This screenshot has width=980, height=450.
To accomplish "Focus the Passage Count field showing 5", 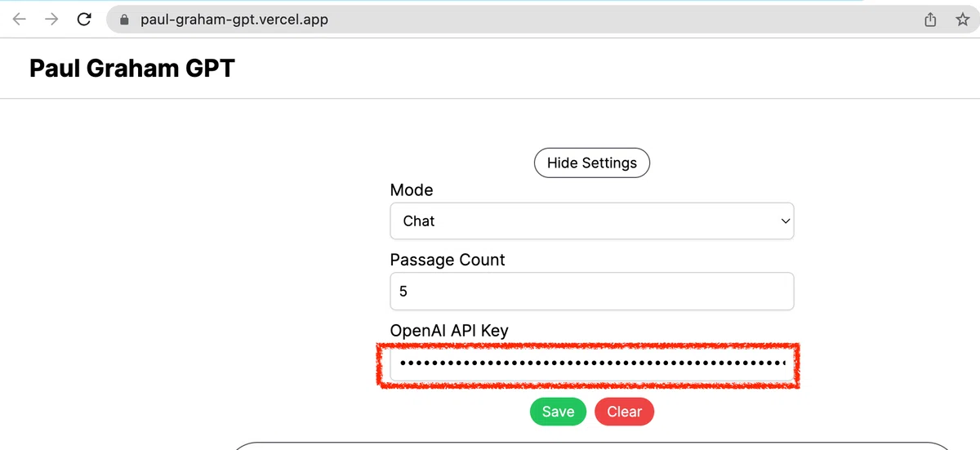I will point(592,292).
